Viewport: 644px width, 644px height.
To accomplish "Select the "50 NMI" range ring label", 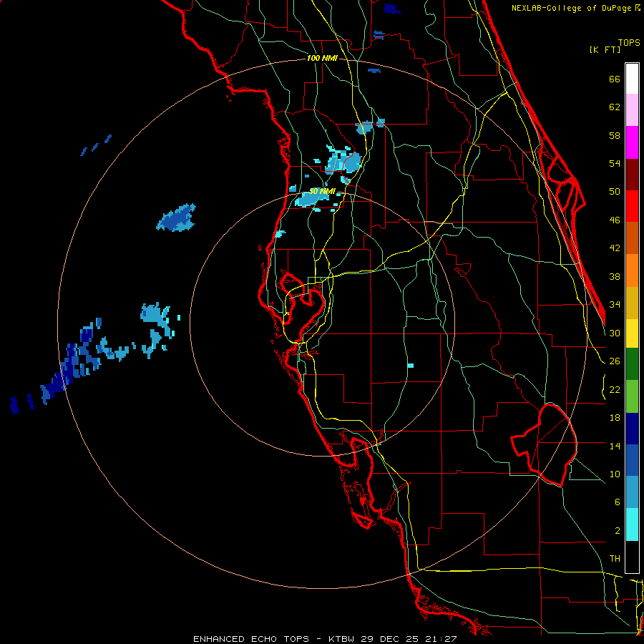I will (x=322, y=191).
